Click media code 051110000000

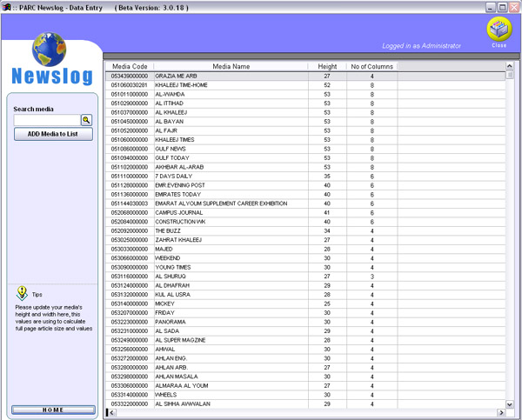(130, 177)
